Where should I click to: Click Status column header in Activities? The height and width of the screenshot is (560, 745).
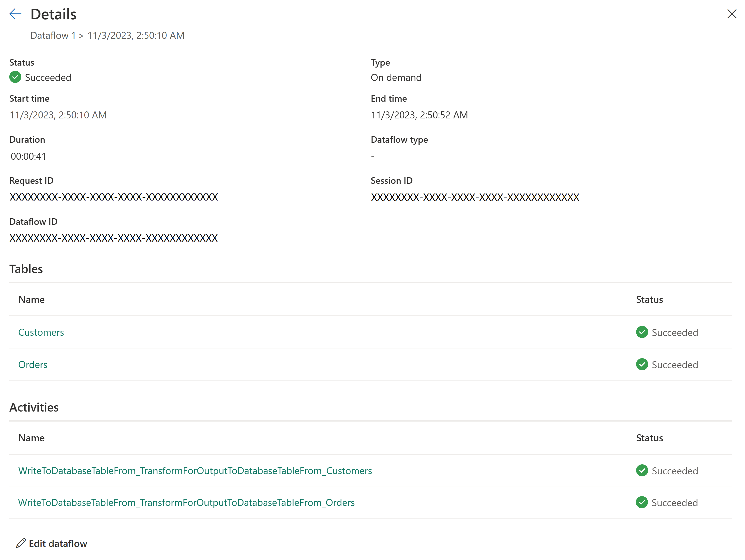(649, 438)
